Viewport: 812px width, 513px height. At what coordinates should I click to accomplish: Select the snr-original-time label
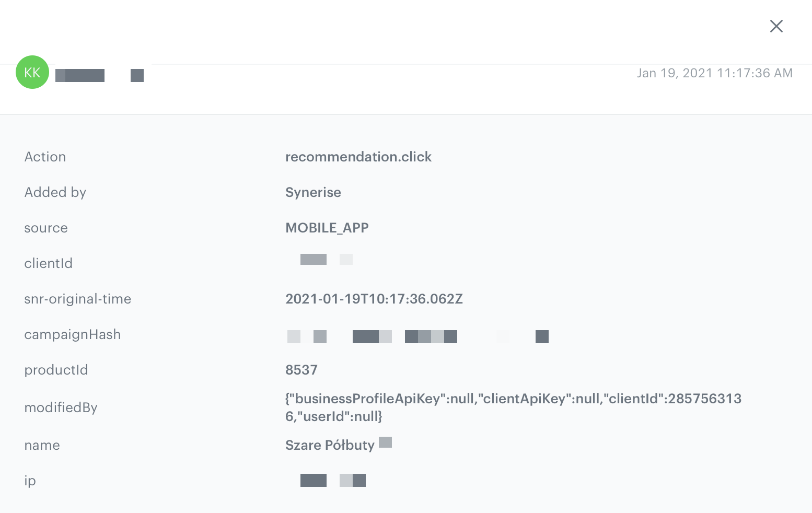coord(77,299)
